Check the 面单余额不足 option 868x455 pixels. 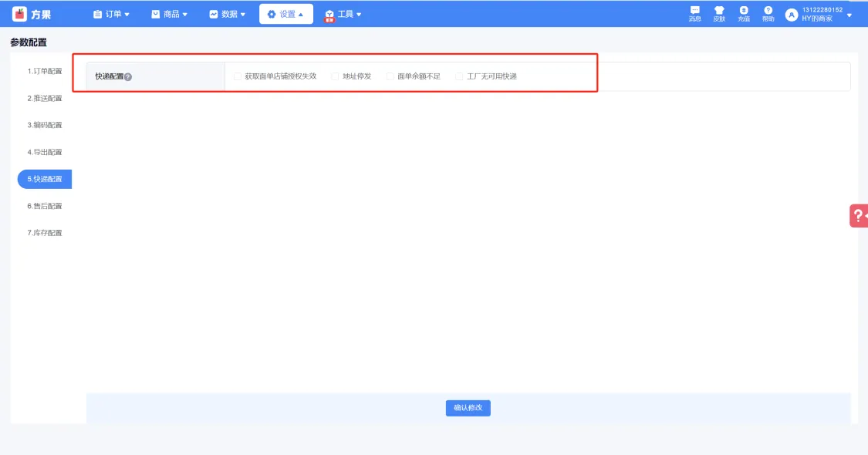tap(390, 76)
